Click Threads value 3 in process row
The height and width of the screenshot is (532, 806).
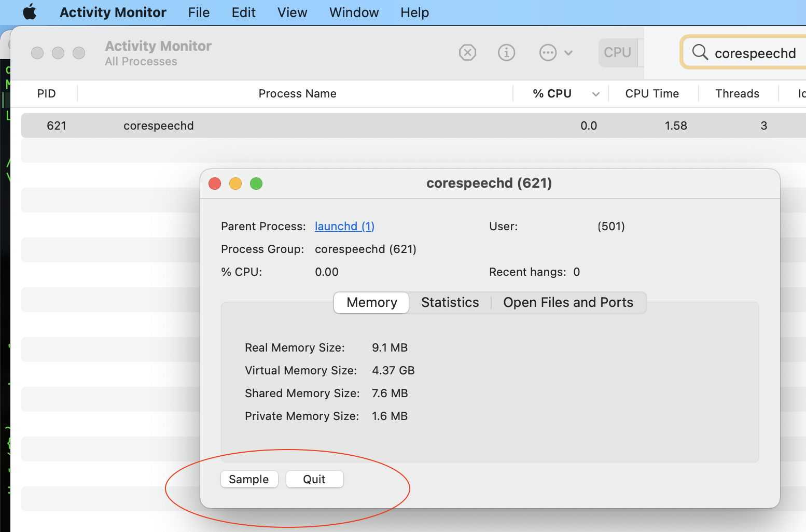[764, 126]
